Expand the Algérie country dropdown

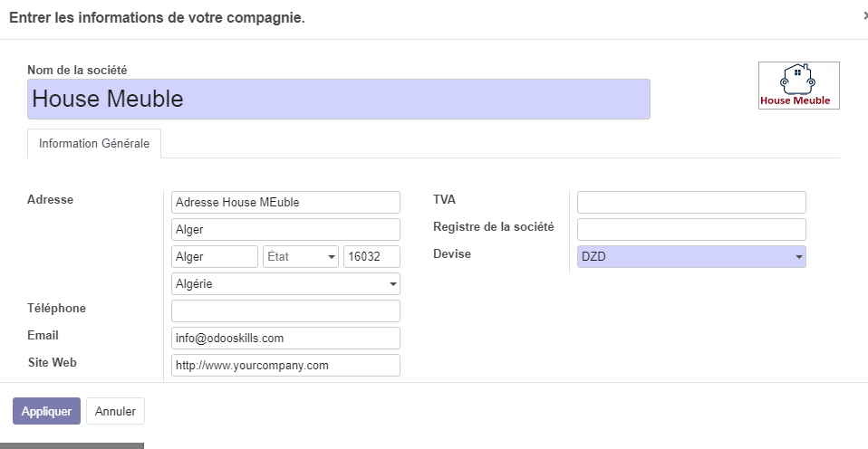point(285,284)
